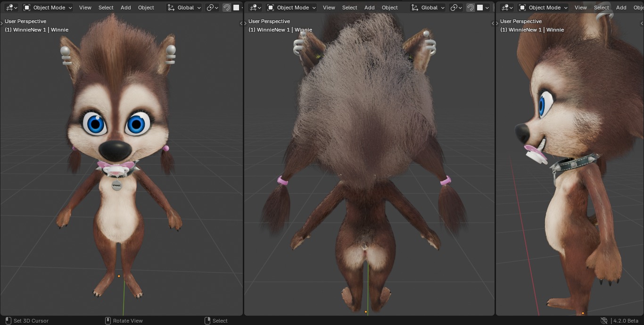This screenshot has width=644, height=325.
Task: Click '(1) WinnieNew 1 | Winnie' in left viewport
Action: (37, 30)
